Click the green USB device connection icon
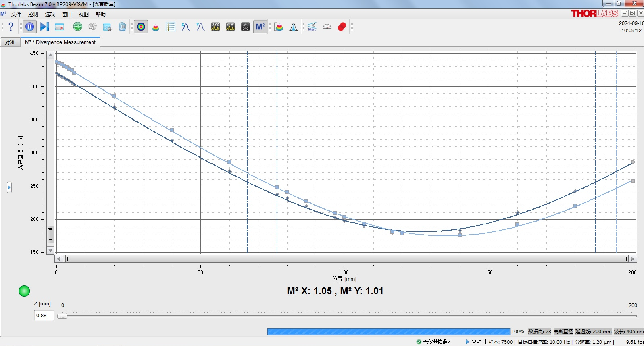This screenshot has width=644, height=347. tap(77, 27)
